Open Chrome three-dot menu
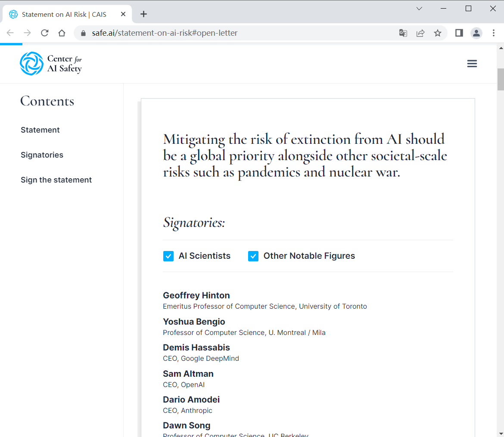Image resolution: width=504 pixels, height=437 pixels. pos(494,33)
